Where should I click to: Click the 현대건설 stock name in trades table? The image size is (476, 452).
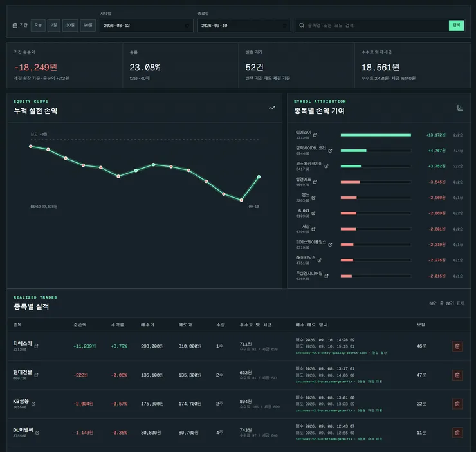(22, 372)
